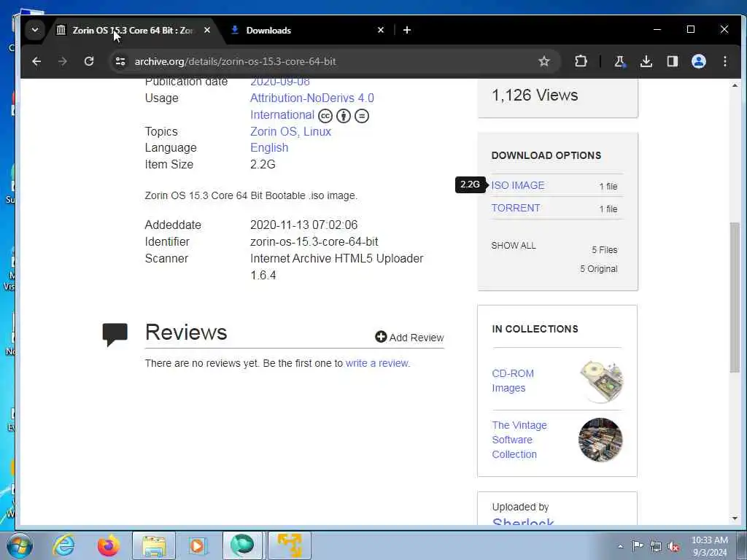The image size is (747, 560).
Task: Go back to the previous page
Action: (x=36, y=61)
